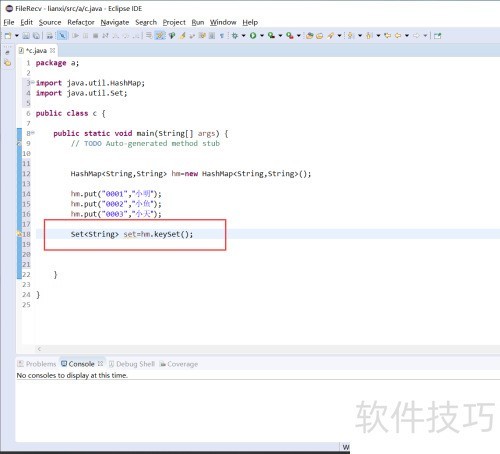Viewport: 500px width, 454px height.
Task: Click the Search flashlight icon
Action: [330, 36]
